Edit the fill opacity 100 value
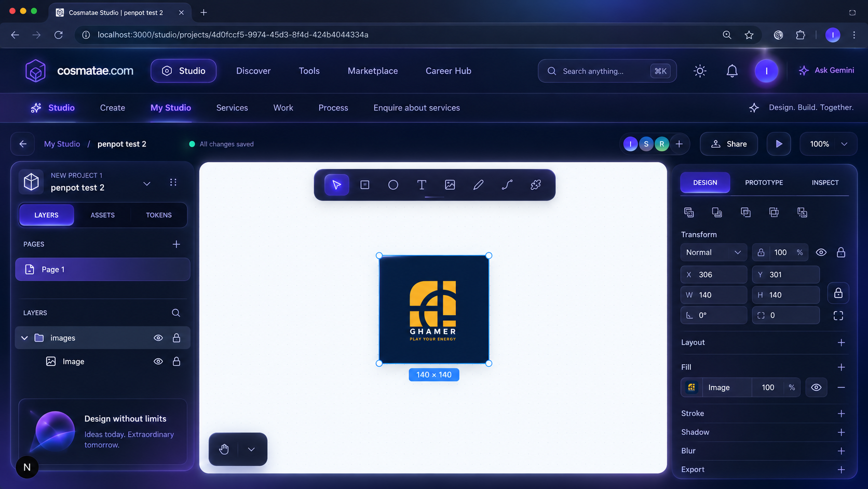868x489 pixels. (768, 388)
